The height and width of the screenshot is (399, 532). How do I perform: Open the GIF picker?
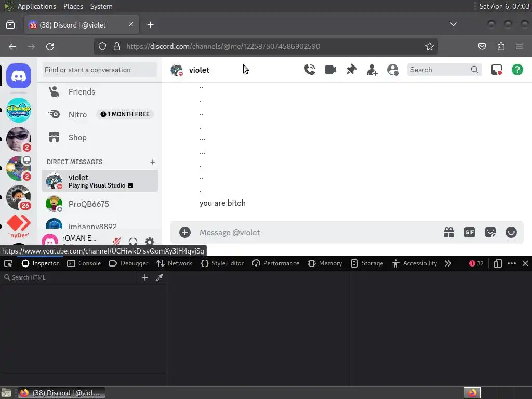point(469,232)
